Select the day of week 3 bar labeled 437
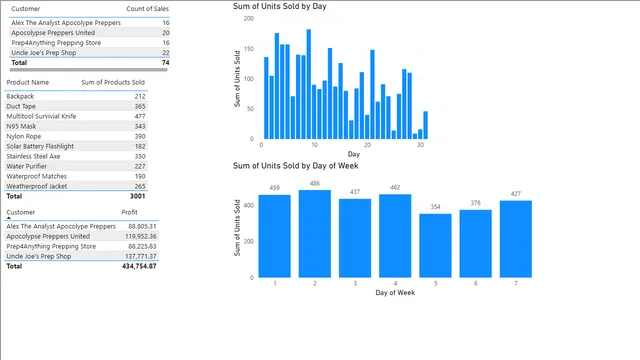640x360 pixels. pos(355,238)
